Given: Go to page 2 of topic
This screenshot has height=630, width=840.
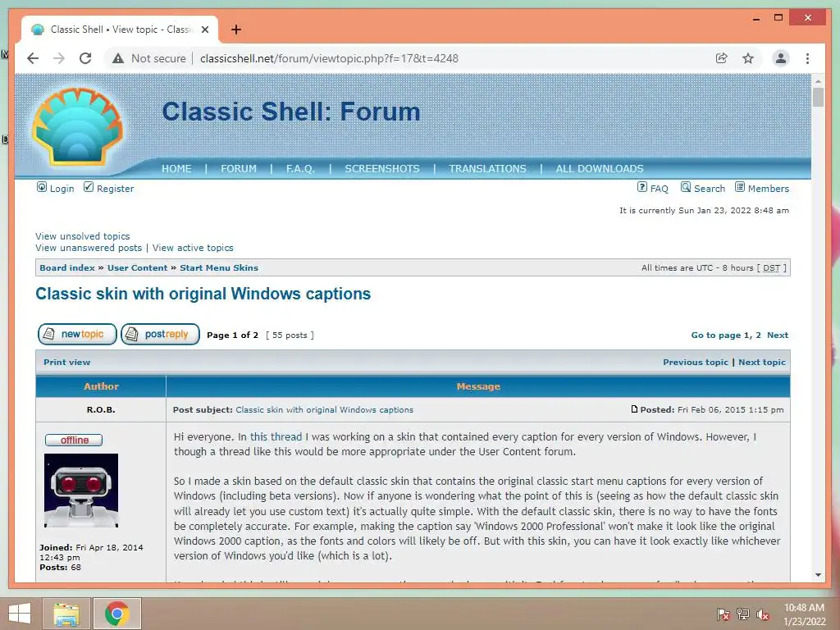Looking at the screenshot, I should tap(758, 336).
